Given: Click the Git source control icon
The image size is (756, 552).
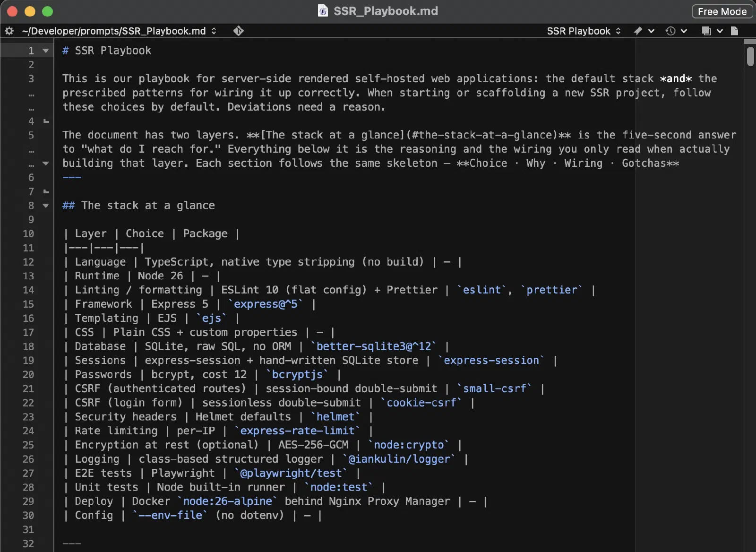Looking at the screenshot, I should point(239,31).
